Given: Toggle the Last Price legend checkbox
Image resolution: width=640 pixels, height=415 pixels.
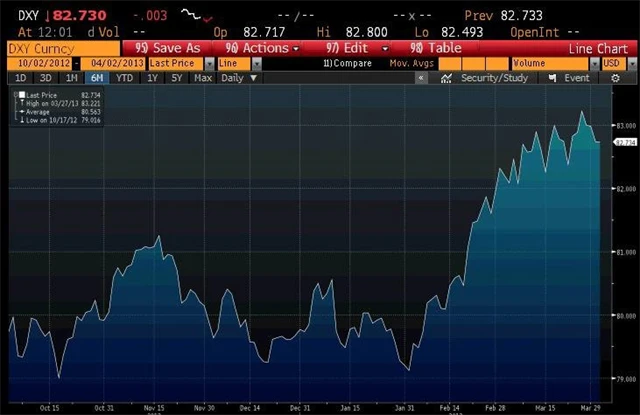Looking at the screenshot, I should click(x=22, y=95).
